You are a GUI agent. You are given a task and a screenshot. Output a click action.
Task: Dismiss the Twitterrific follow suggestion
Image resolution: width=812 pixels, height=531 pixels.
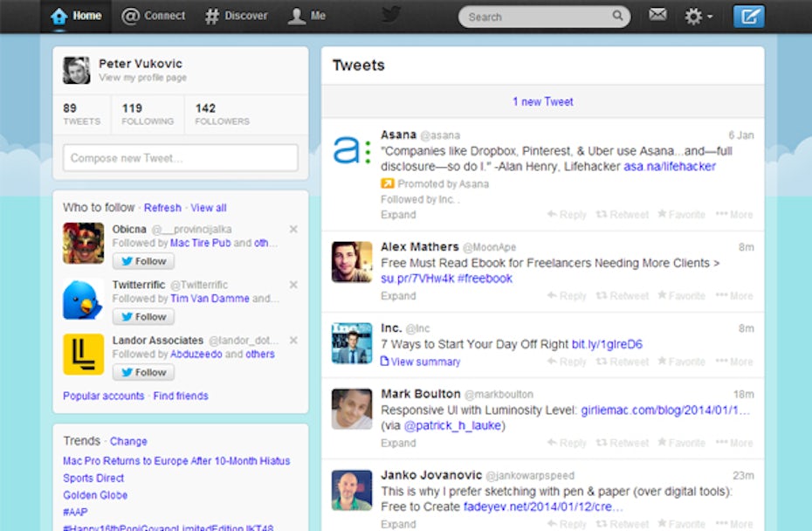293,285
